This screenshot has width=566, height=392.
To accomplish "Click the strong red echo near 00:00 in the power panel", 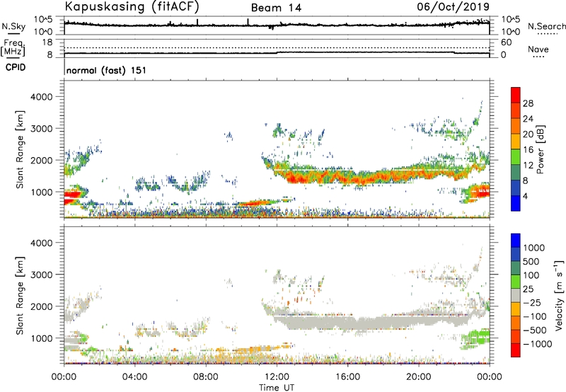I will (x=71, y=195).
